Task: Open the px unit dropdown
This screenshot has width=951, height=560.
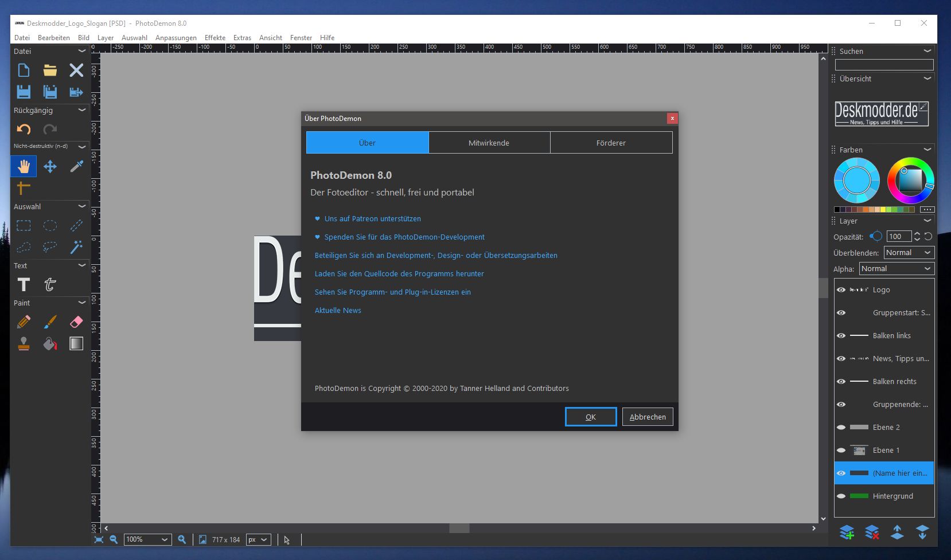Action: tap(258, 539)
